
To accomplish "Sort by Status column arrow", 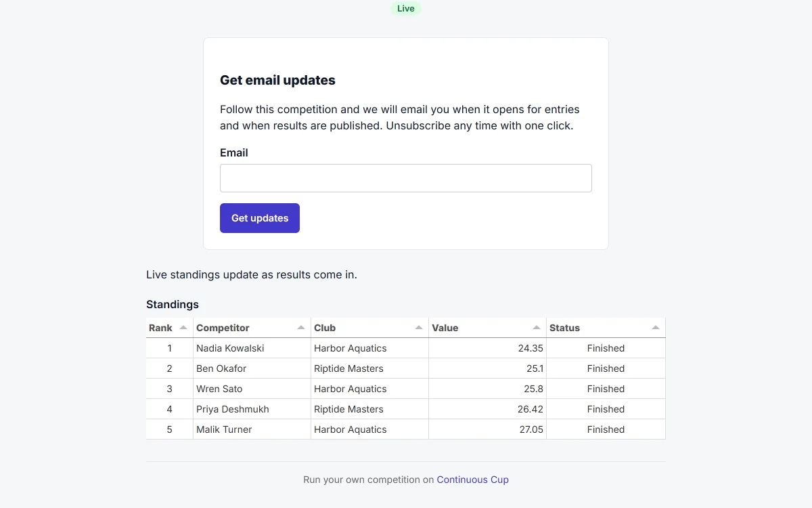I will click(x=656, y=327).
